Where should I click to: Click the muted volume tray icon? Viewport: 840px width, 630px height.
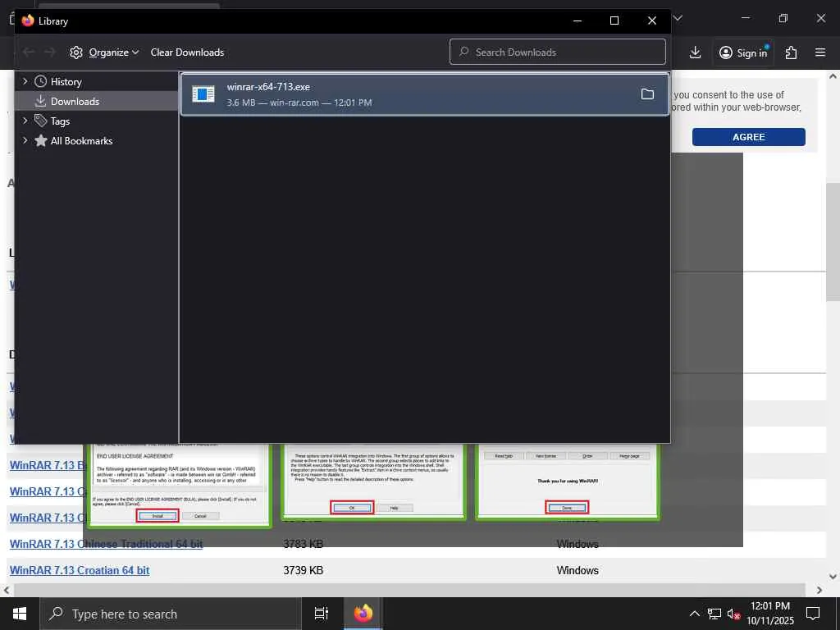(733, 614)
